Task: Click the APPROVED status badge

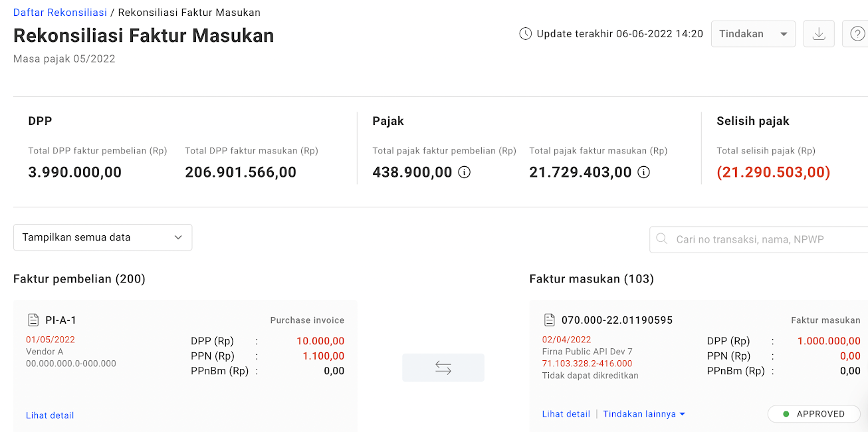Action: click(814, 414)
